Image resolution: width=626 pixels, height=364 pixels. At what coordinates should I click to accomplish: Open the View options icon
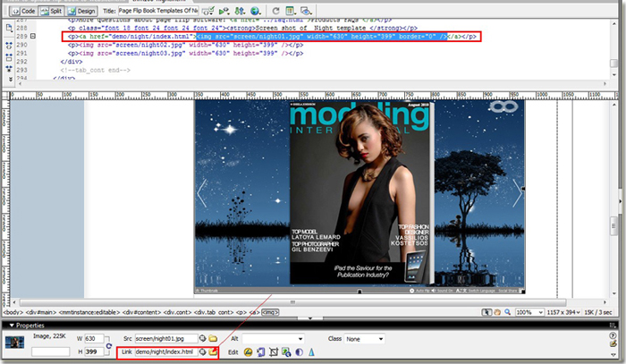point(291,11)
